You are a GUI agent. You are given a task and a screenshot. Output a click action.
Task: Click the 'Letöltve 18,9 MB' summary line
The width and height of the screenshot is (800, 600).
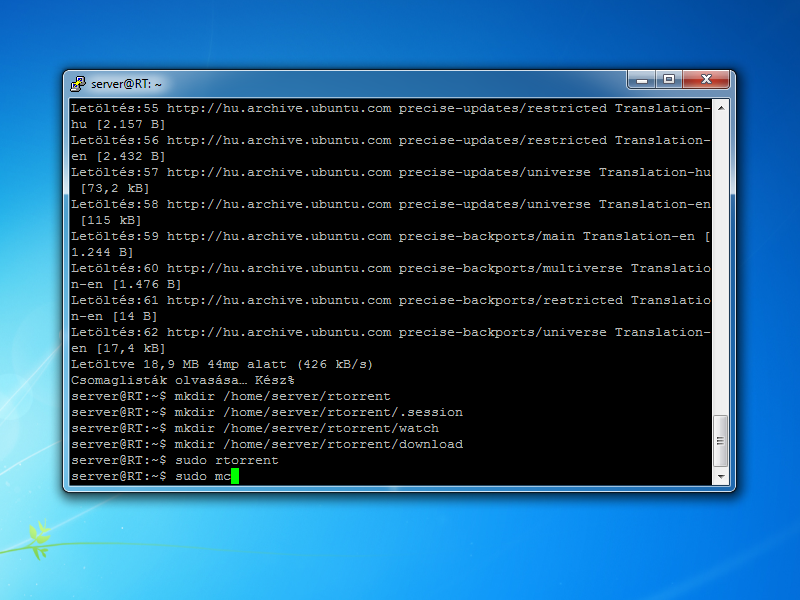[x=221, y=364]
